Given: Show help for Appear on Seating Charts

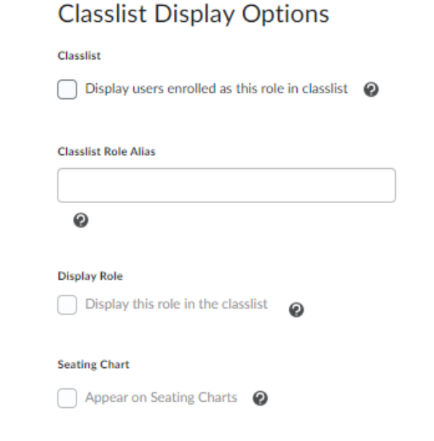Looking at the screenshot, I should tap(260, 398).
